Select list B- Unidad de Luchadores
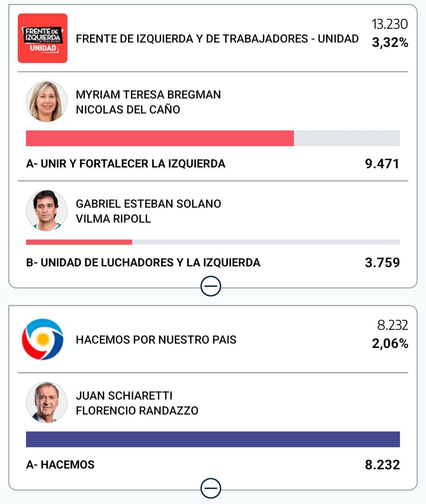This screenshot has width=426, height=504. coord(143,262)
